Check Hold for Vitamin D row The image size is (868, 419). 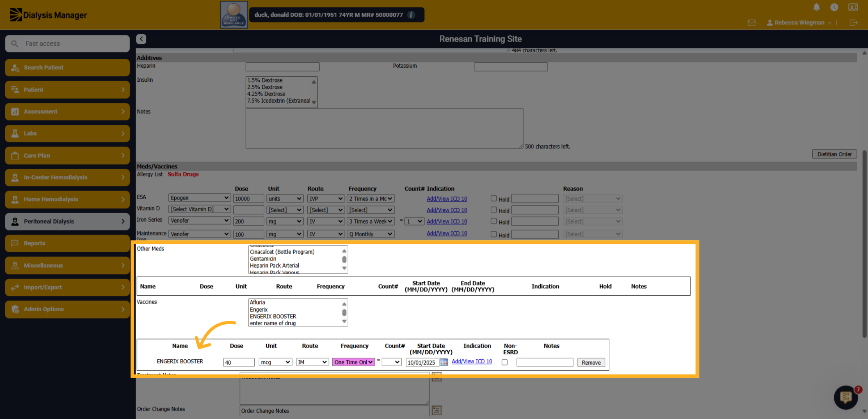pyautogui.click(x=494, y=210)
